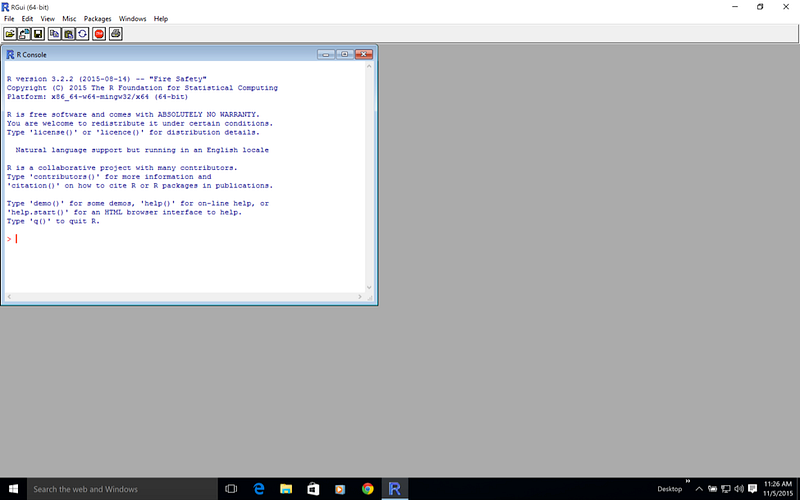Launch Google Chrome from the taskbar
800x501 pixels.
[367, 489]
